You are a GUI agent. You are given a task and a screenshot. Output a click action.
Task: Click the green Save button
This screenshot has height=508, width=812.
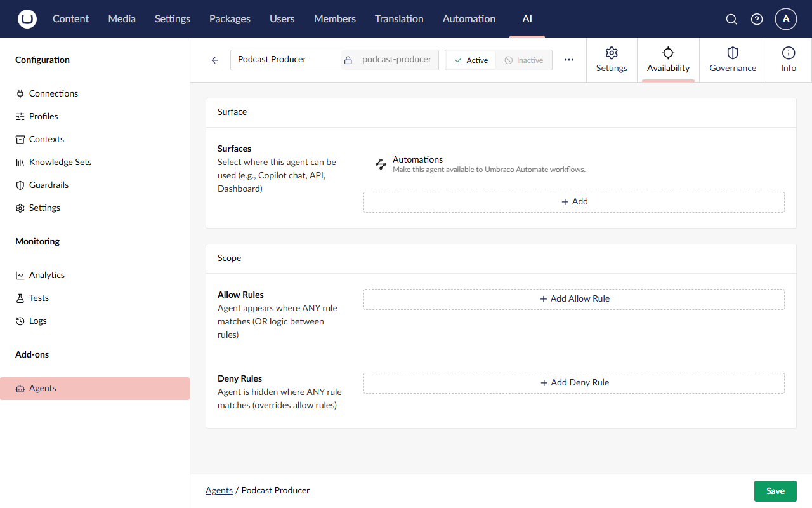coord(775,491)
